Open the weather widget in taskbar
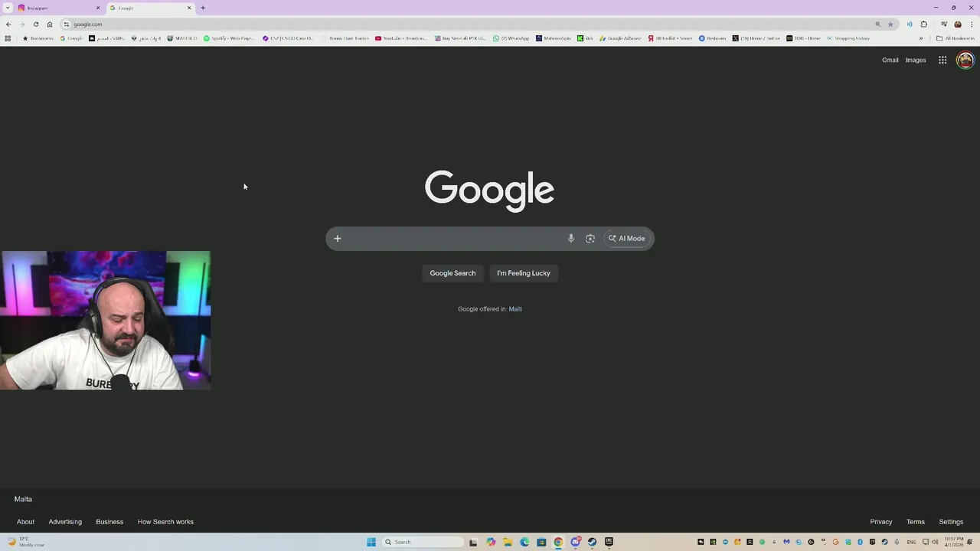980x551 pixels. click(24, 542)
